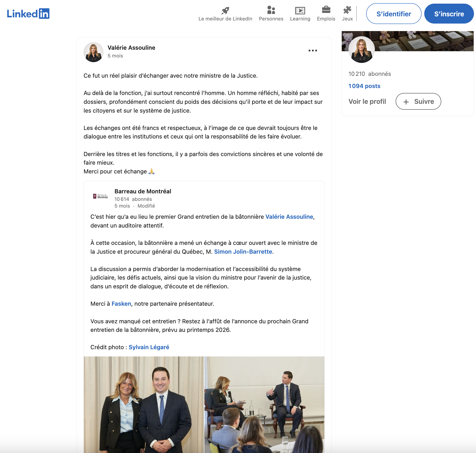The width and height of the screenshot is (476, 453).
Task: Click Voir le profil
Action: pos(367,101)
